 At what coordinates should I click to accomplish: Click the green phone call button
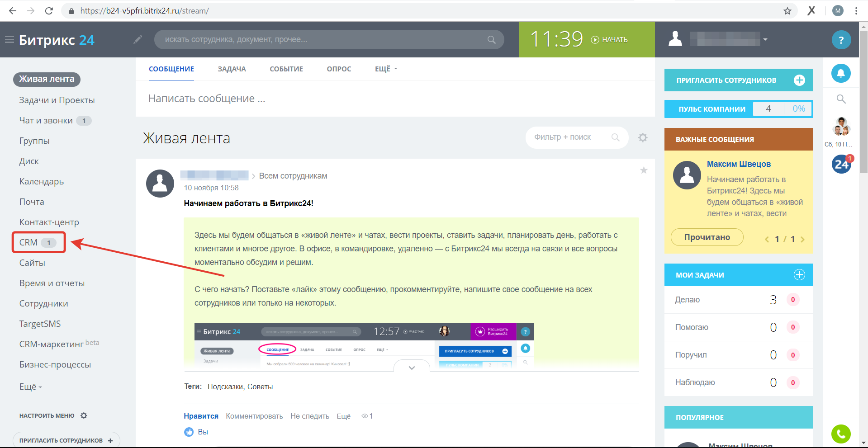tap(841, 434)
